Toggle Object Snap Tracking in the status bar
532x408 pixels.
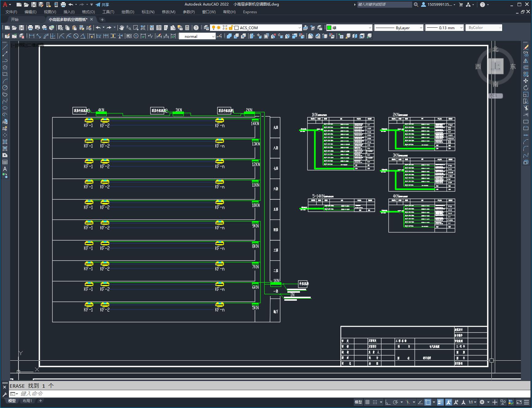pyautogui.click(x=420, y=402)
